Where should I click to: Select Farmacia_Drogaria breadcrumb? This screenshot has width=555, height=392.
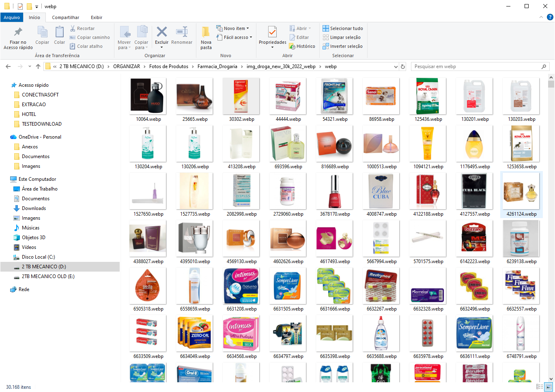(x=217, y=66)
